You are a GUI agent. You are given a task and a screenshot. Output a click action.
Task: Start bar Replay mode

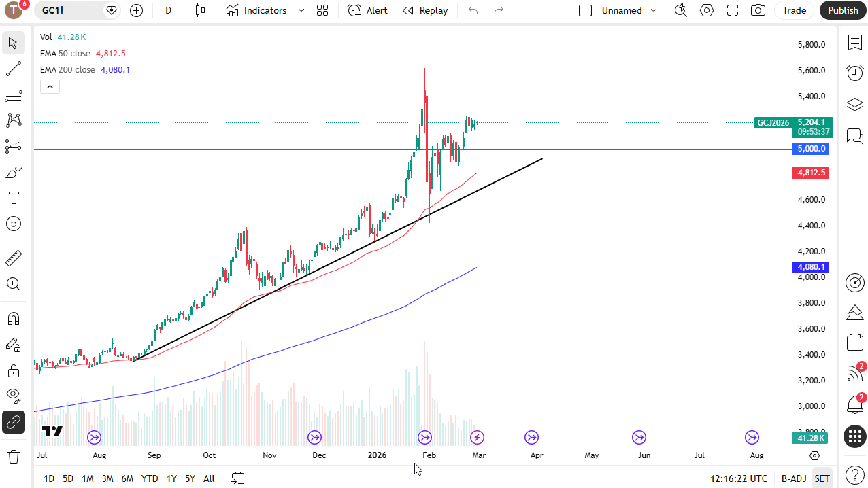(425, 10)
